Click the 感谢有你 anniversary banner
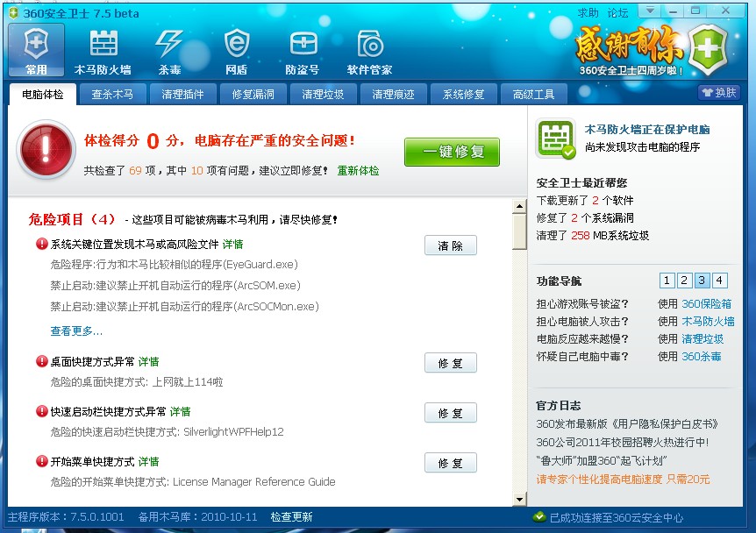The image size is (756, 533). pos(630,51)
